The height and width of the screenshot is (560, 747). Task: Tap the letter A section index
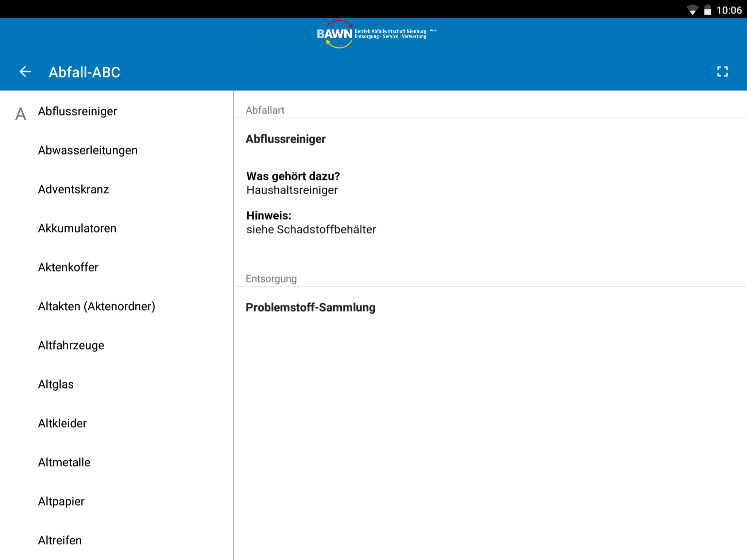(21, 114)
